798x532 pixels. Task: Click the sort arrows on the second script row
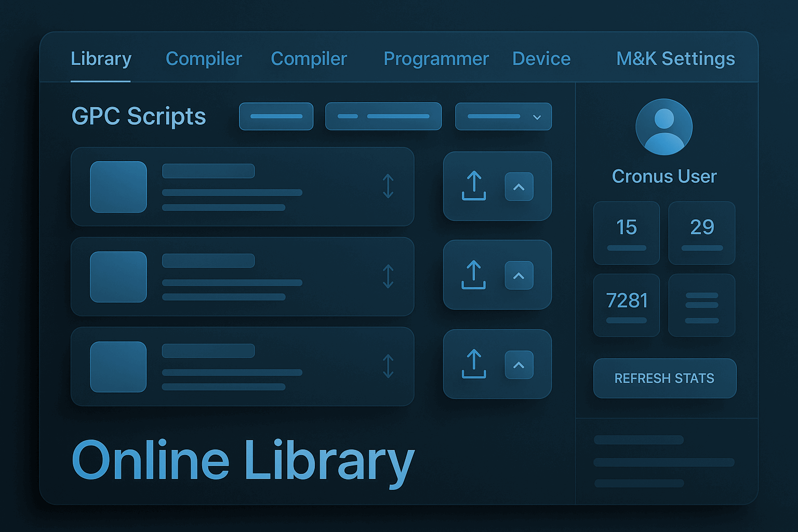[x=388, y=275]
